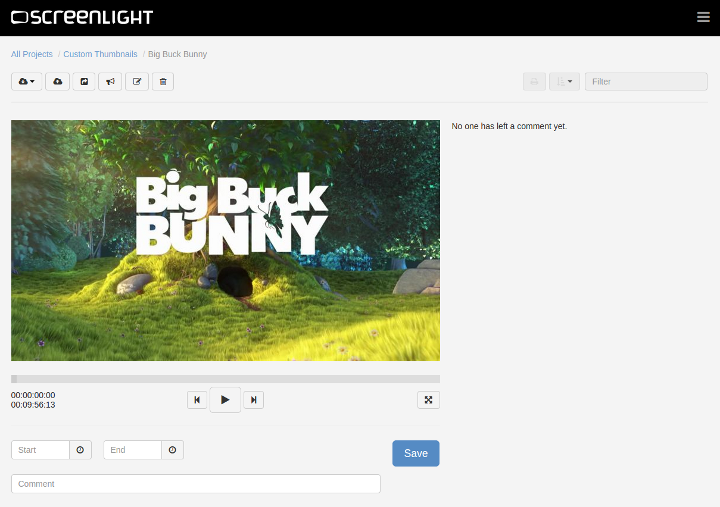Viewport: 720px width, 507px height.
Task: Toggle fullscreen video mode
Action: (428, 400)
